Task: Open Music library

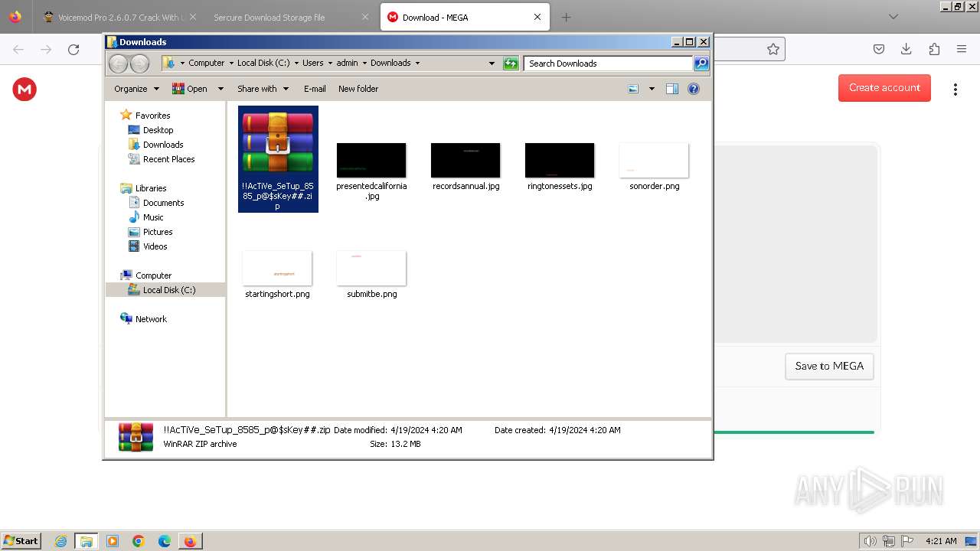Action: (153, 217)
